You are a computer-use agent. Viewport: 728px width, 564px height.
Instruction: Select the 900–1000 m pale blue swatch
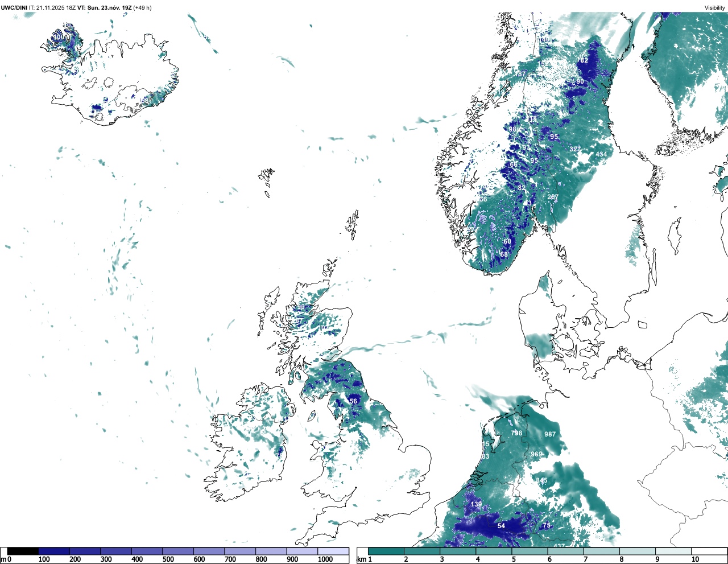(302, 551)
